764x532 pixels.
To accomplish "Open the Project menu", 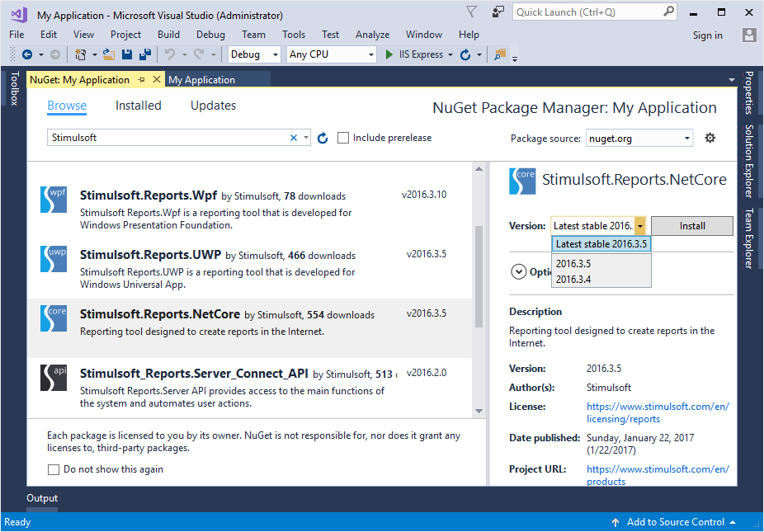I will (x=125, y=35).
